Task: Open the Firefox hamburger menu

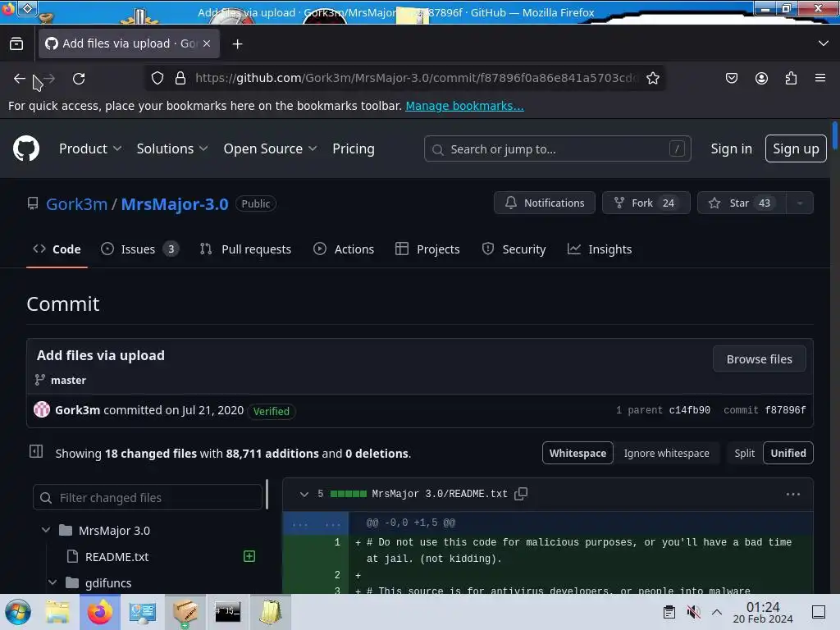Action: (819, 78)
